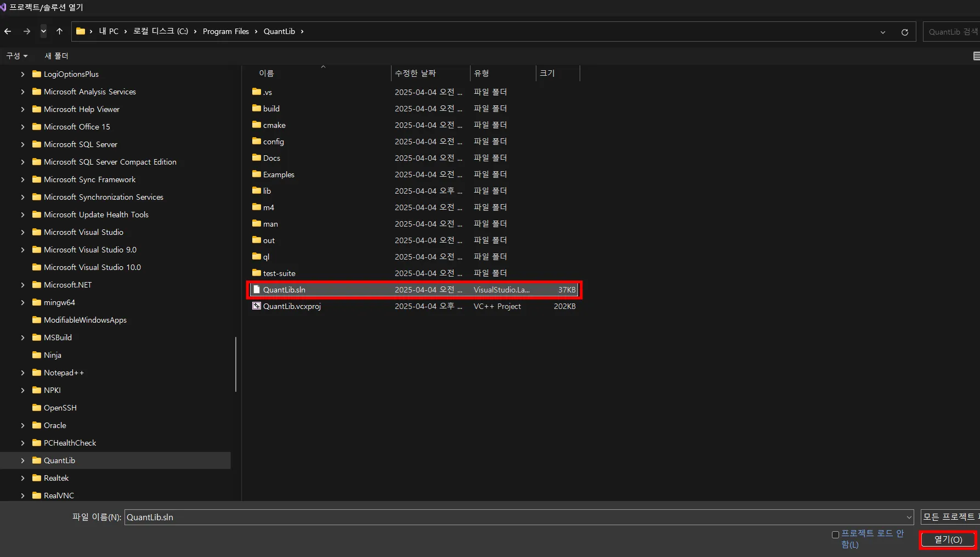This screenshot has height=557, width=980.
Task: Select Microsoft SQL Server in tree
Action: [x=81, y=144]
